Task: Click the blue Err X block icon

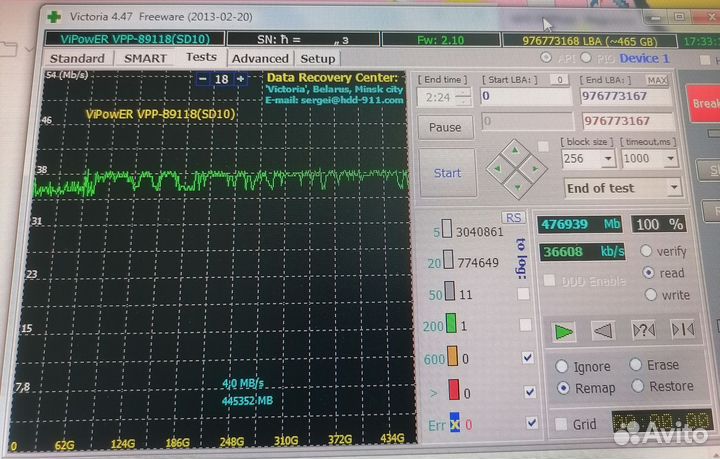Action: pyautogui.click(x=454, y=423)
